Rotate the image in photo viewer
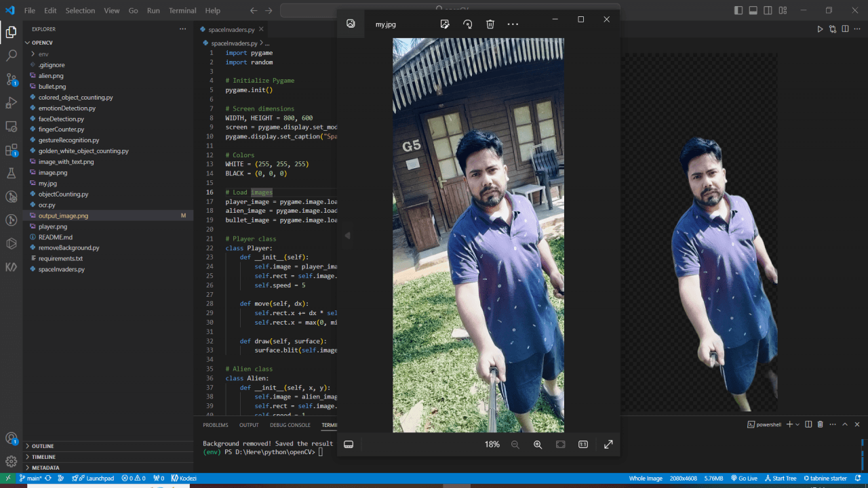868x488 pixels. point(467,24)
